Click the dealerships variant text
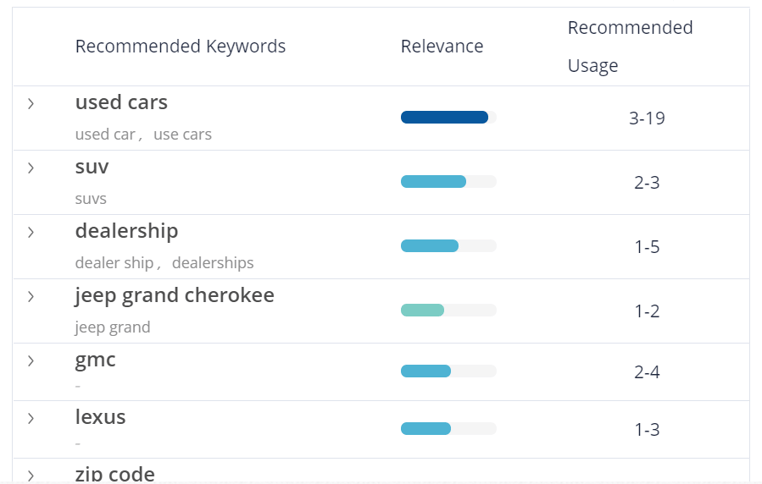Image resolution: width=762 pixels, height=484 pixels. tap(213, 263)
